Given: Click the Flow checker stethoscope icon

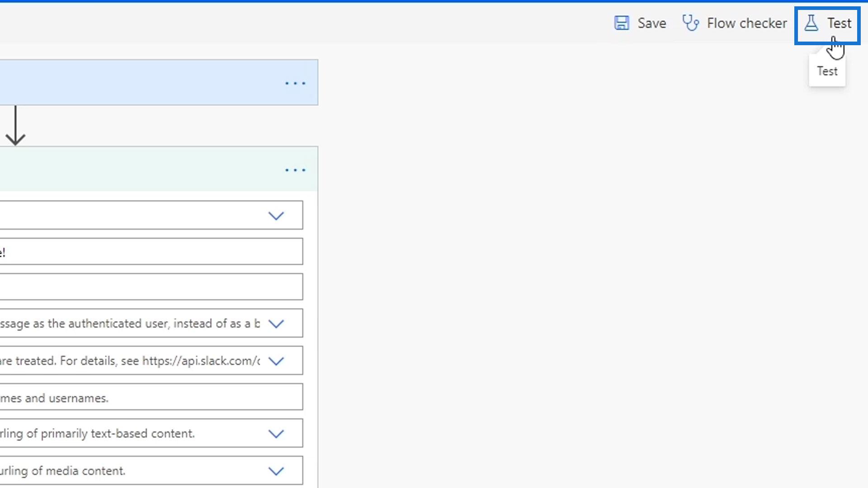Looking at the screenshot, I should [x=690, y=23].
